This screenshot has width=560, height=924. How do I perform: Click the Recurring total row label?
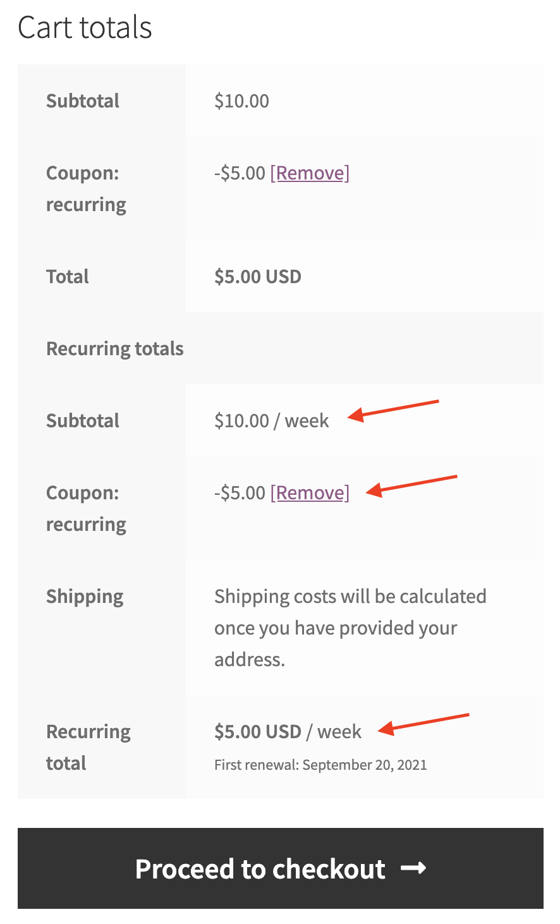coord(88,747)
